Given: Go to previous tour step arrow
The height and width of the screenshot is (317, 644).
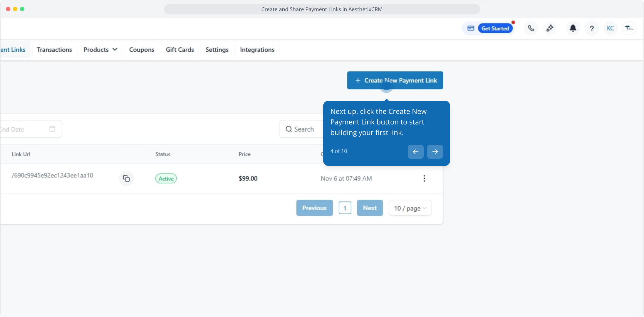Looking at the screenshot, I should [x=415, y=152].
